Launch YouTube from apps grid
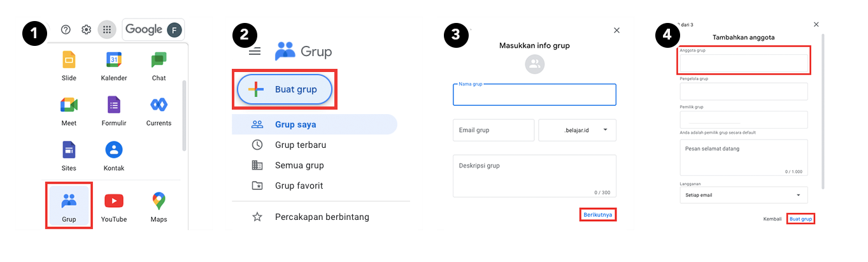This screenshot has width=868, height=262. [113, 207]
